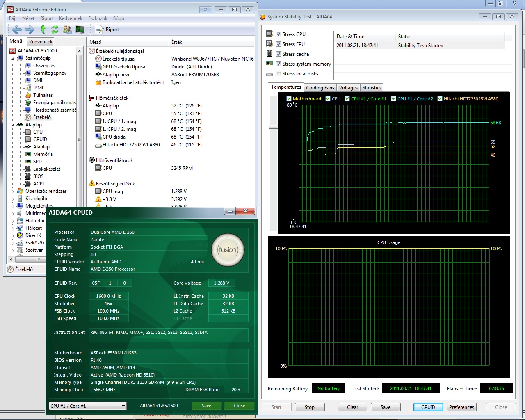The image size is (525, 420).
Task: Click the Stress cache chip icon
Action: click(269, 54)
